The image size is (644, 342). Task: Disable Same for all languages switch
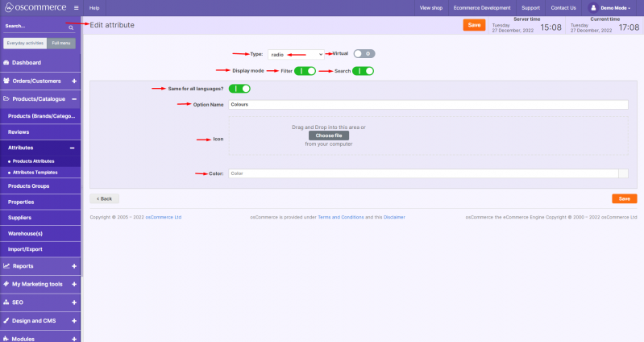(239, 89)
